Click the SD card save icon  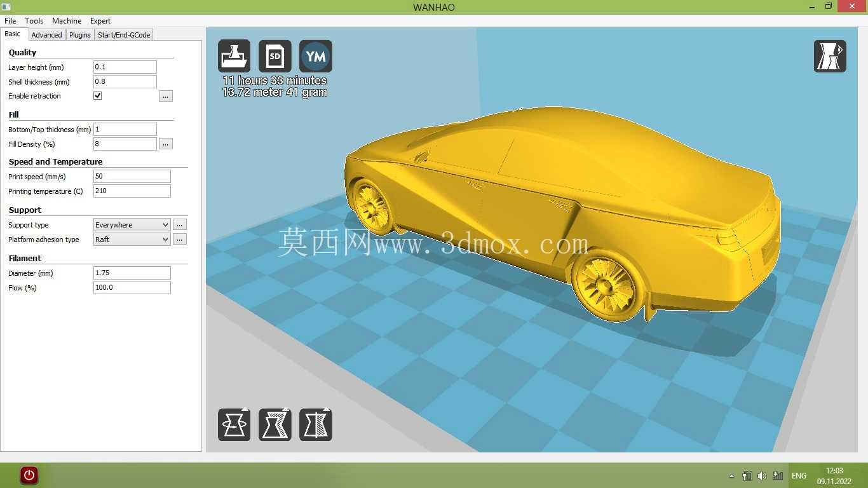pyautogui.click(x=275, y=56)
